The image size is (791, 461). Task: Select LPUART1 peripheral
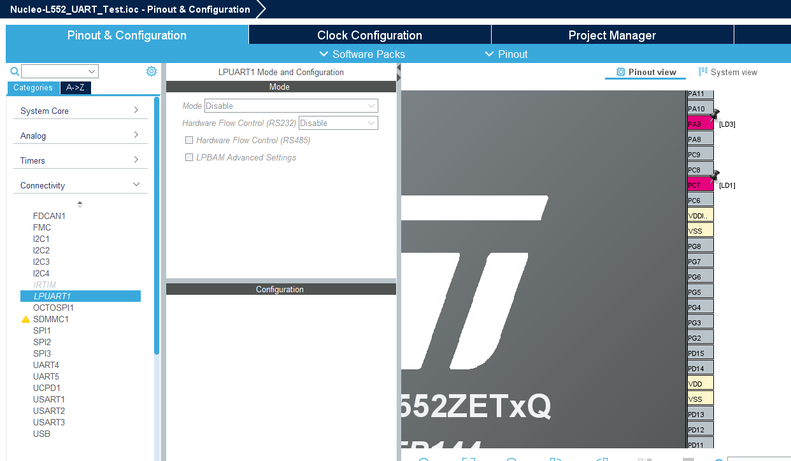coord(80,296)
